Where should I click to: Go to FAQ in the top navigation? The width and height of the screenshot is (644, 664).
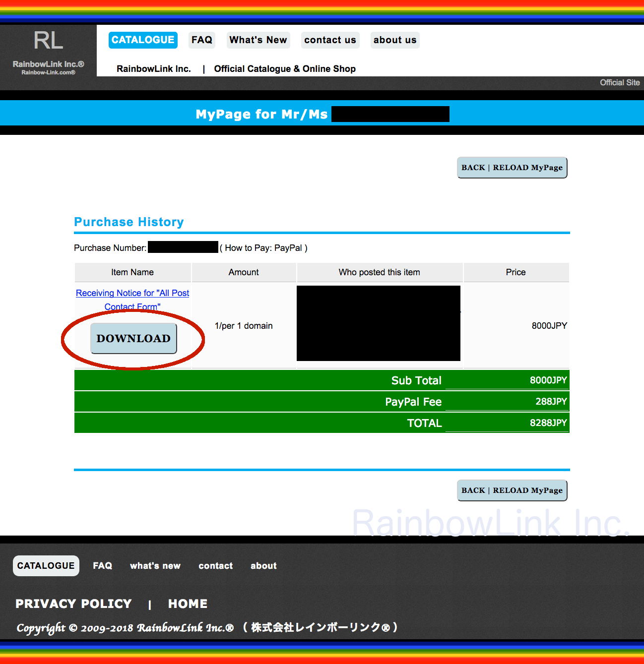click(x=201, y=40)
